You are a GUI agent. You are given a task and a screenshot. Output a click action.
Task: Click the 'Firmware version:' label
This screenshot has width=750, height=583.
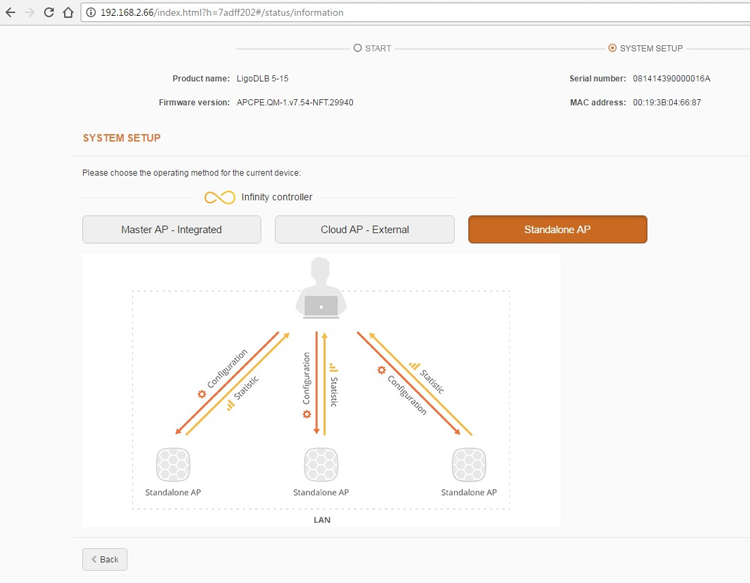point(194,102)
